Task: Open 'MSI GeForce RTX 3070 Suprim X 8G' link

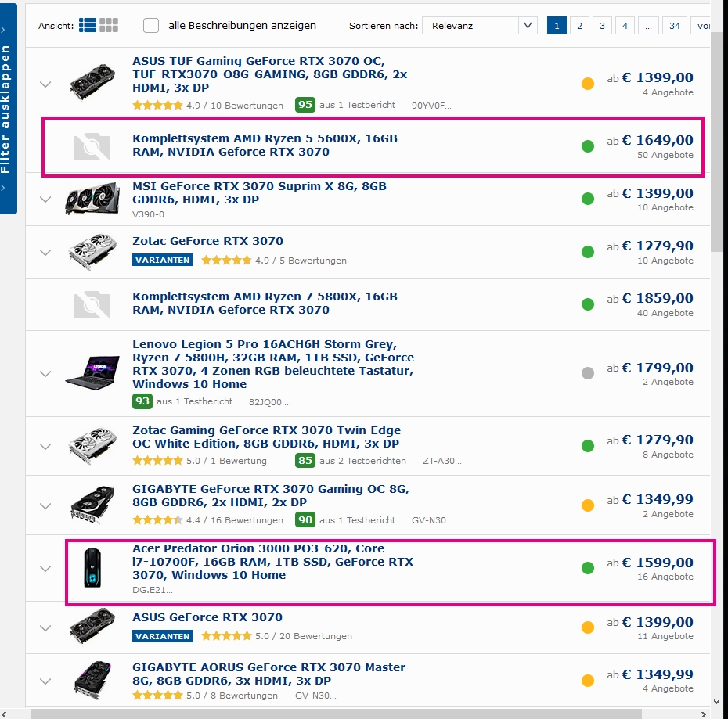Action: (x=259, y=192)
